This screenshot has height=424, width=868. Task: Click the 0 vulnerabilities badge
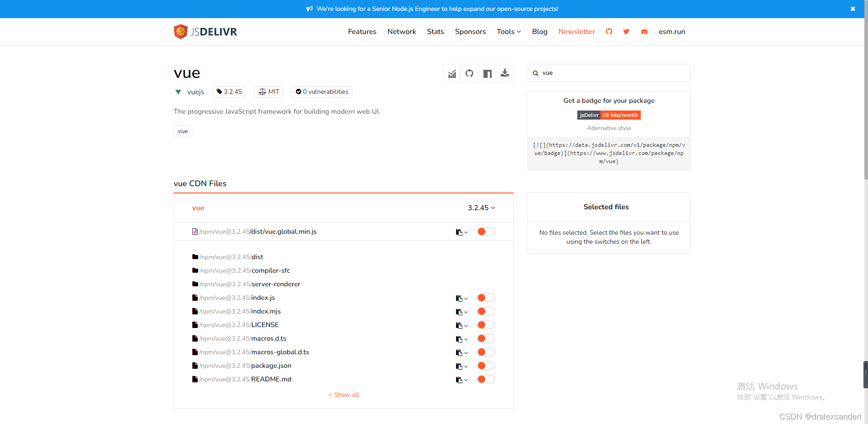[322, 92]
